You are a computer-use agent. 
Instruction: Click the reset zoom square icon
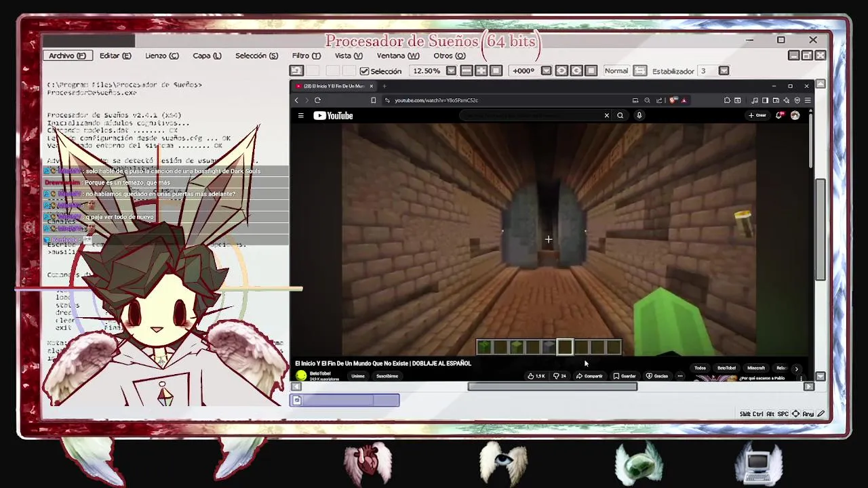(496, 70)
